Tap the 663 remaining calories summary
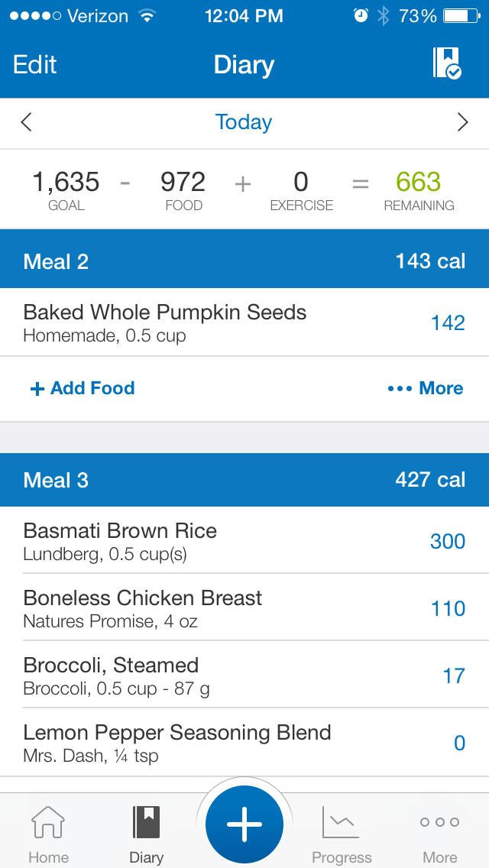This screenshot has width=489, height=868. [419, 190]
